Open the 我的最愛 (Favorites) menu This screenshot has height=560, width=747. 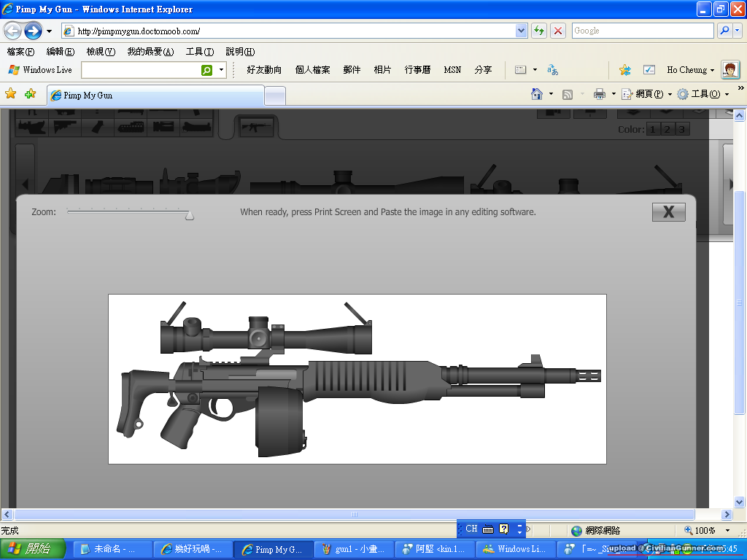150,52
